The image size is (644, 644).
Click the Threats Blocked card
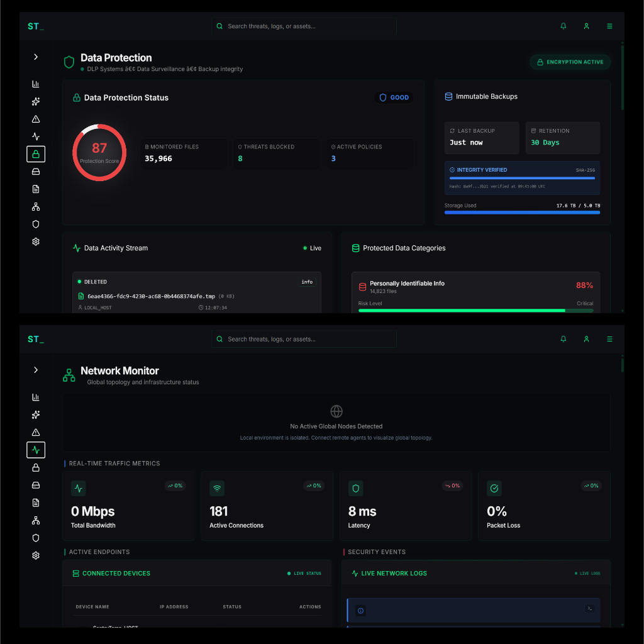(277, 153)
